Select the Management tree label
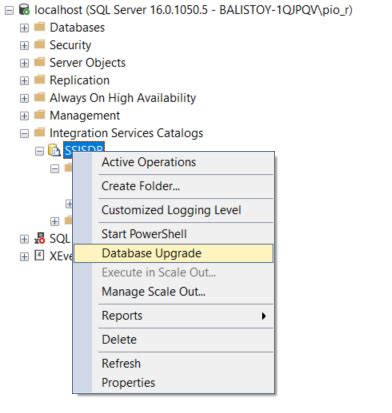This screenshot has width=392, height=413. pyautogui.click(x=85, y=116)
